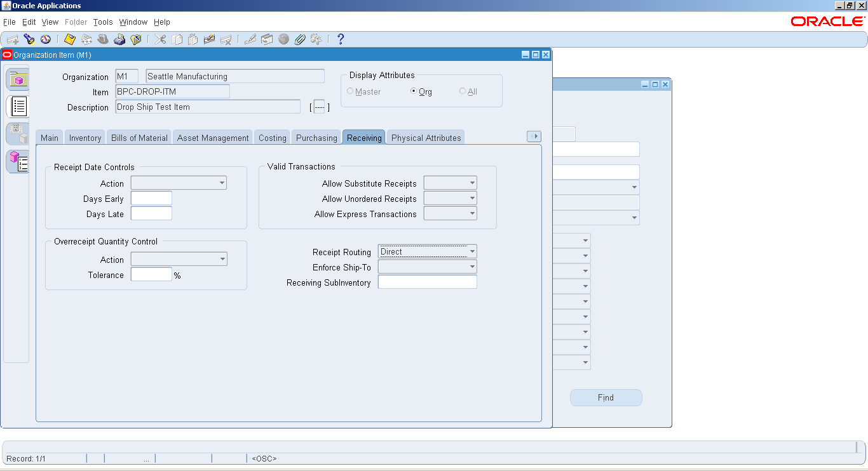Open the Receipt Routing dropdown

[x=472, y=251]
